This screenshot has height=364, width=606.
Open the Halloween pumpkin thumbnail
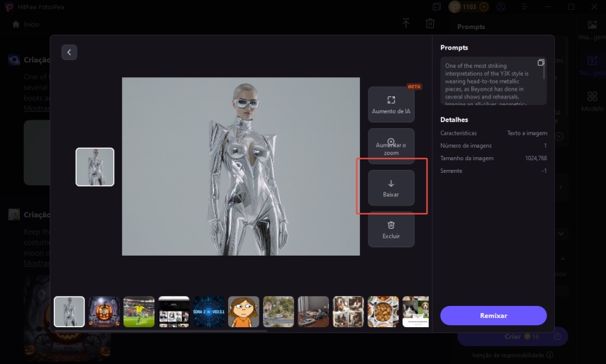(104, 312)
